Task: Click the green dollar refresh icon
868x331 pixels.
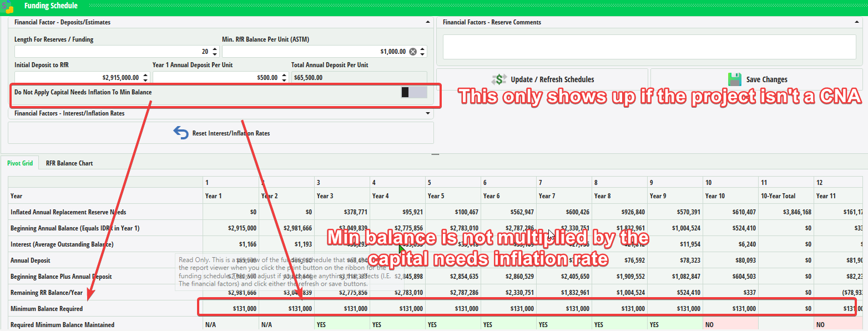Action: click(x=499, y=79)
